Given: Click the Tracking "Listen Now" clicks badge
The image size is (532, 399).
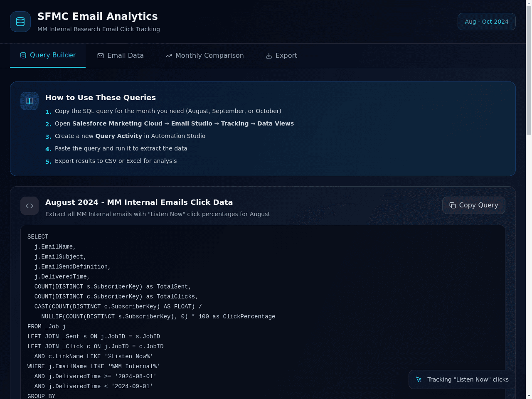Looking at the screenshot, I should (x=462, y=379).
